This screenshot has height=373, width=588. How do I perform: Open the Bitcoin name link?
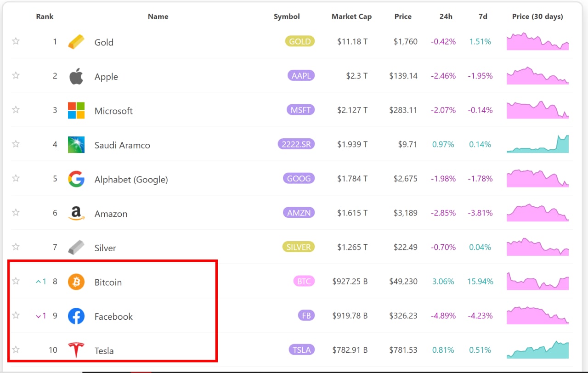click(108, 282)
